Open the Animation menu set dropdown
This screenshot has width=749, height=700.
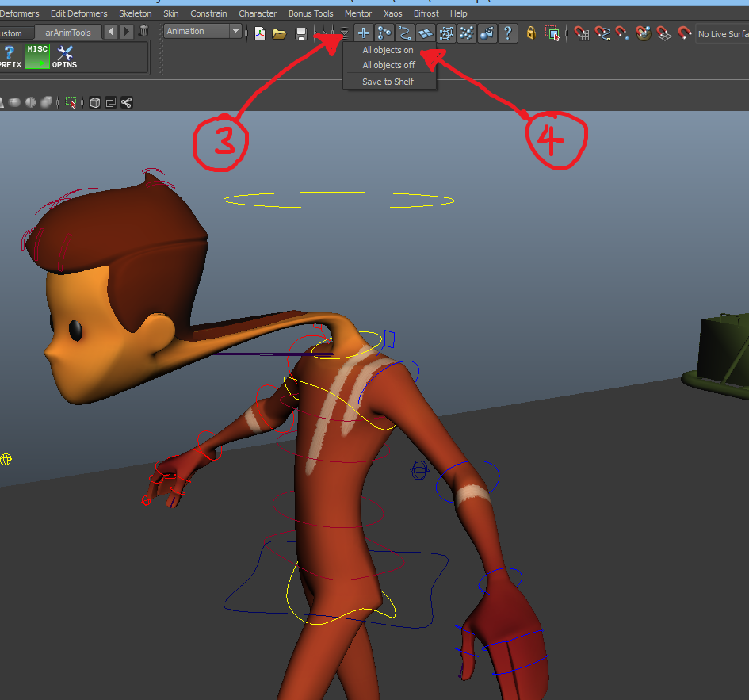(x=201, y=31)
